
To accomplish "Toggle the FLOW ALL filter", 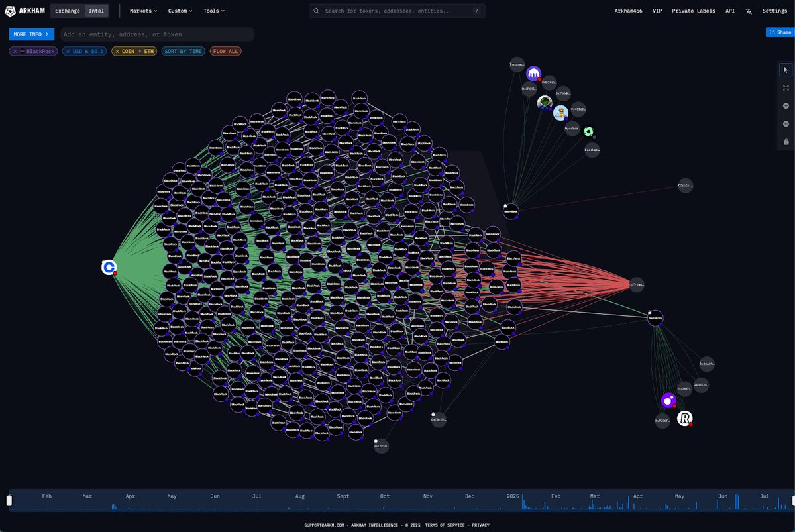I will click(226, 51).
